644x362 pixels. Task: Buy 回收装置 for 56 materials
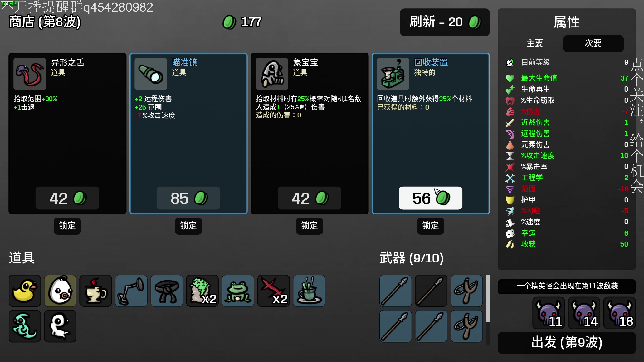click(x=430, y=198)
